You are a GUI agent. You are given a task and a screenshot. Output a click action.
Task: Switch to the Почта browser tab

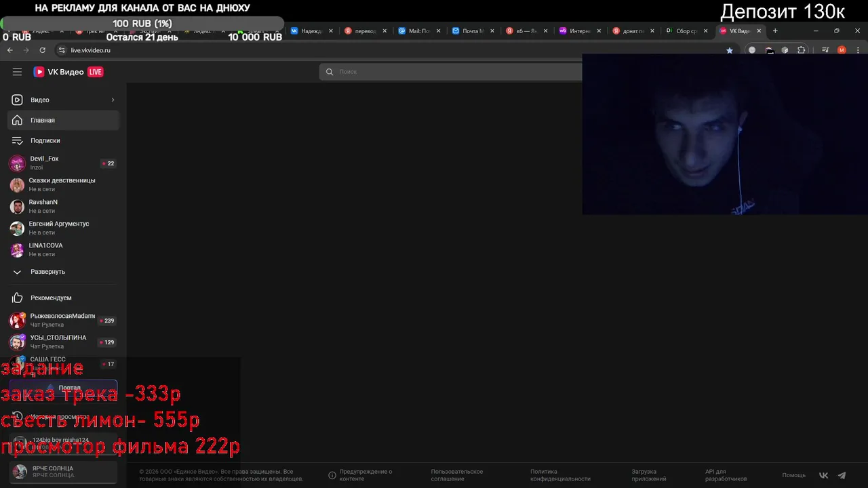pyautogui.click(x=473, y=31)
